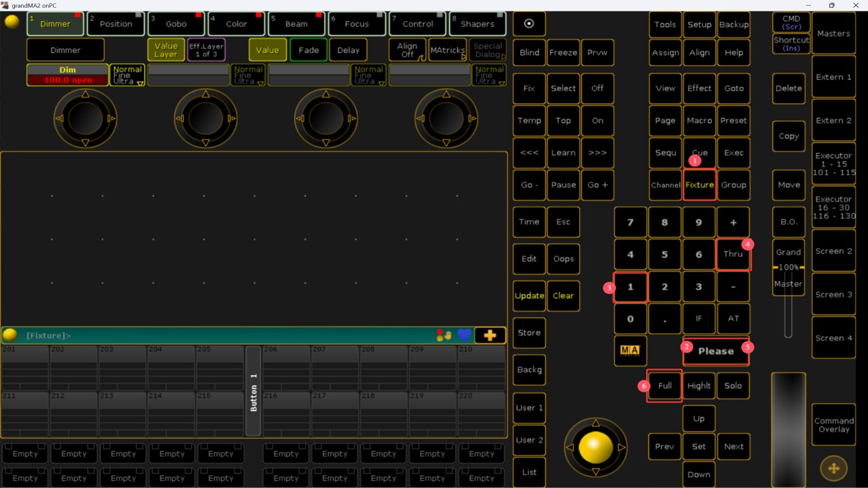Click the yellow trackball in the keypad area
The height and width of the screenshot is (488, 868).
(x=595, y=447)
